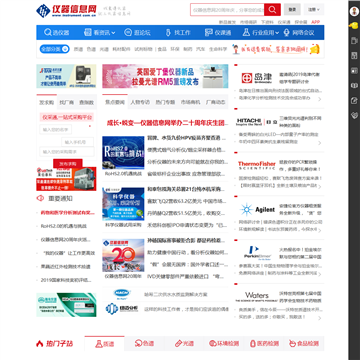360x360 pixels.
Task: Click the handshake icon in dark sidebar
Action: 354,115
